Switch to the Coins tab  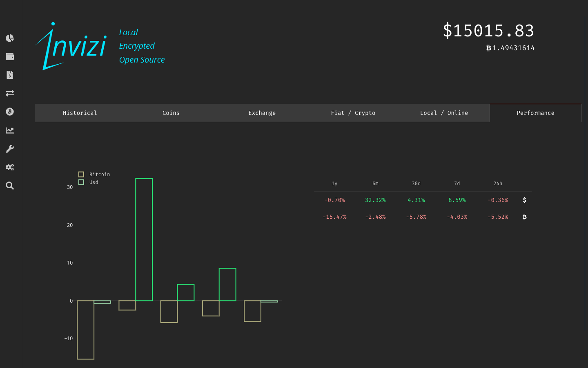171,113
